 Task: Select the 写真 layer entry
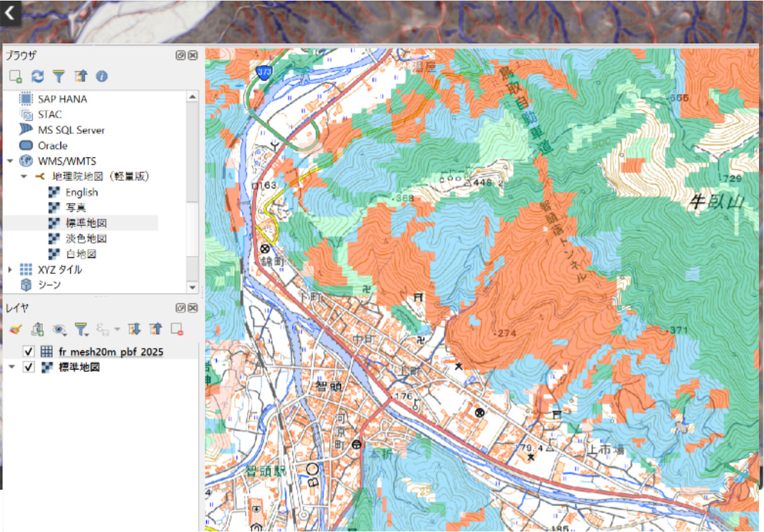(76, 207)
